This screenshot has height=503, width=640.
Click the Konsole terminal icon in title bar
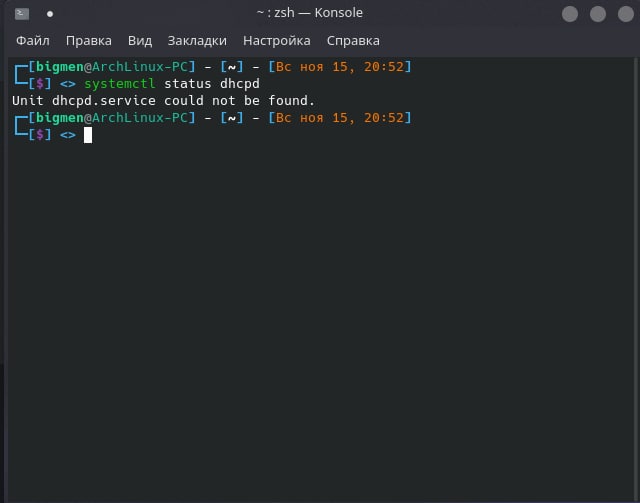22,14
